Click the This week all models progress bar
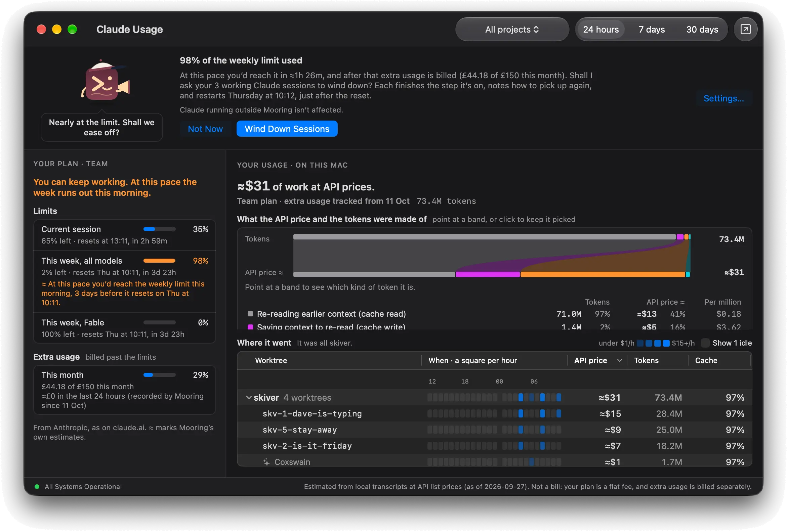The width and height of the screenshot is (787, 532). click(159, 261)
